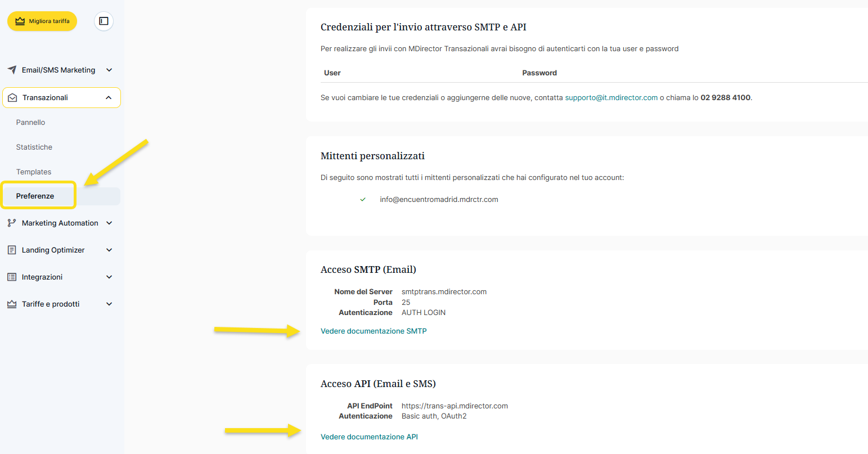Screen dimensions: 868x454
Task: Click the sidebar collapse panel icon
Action: (104, 21)
